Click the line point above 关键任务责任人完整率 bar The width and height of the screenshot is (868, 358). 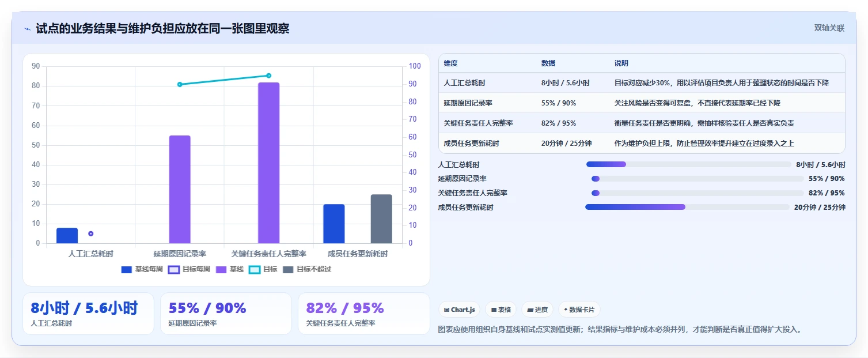tap(268, 76)
